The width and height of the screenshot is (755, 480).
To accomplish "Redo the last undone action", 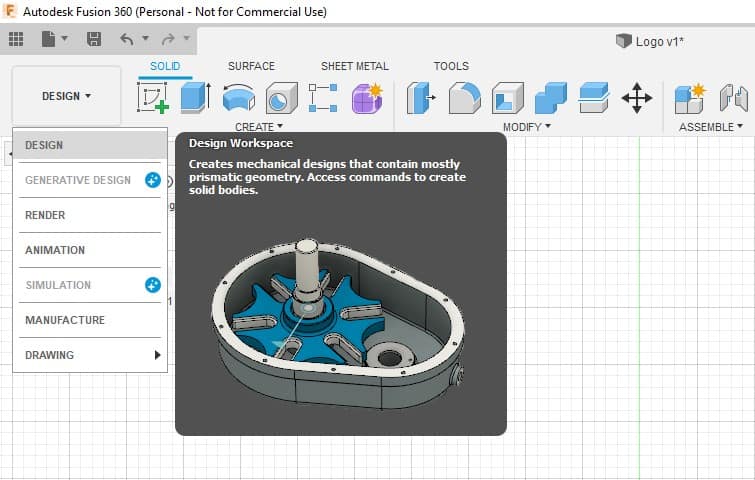I will [x=168, y=39].
